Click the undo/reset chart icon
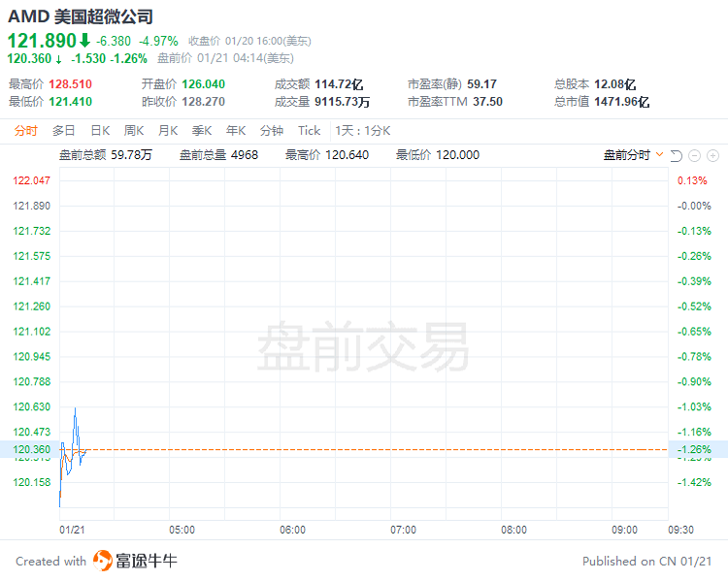This screenshot has width=728, height=581. click(x=676, y=156)
